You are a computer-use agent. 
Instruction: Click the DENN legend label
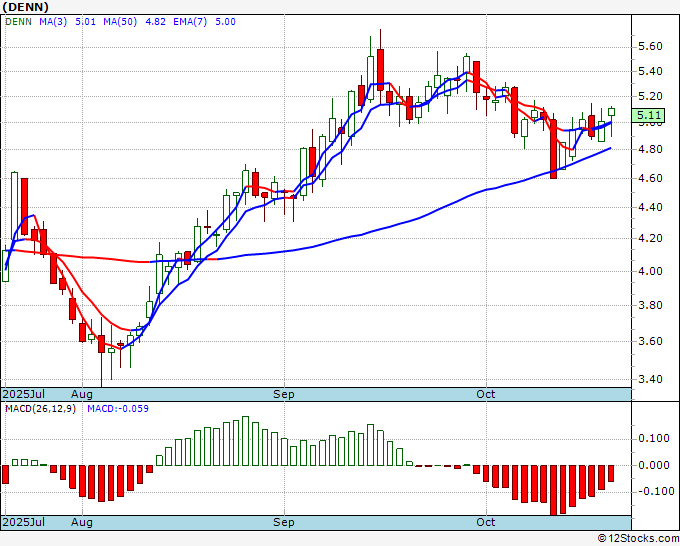(x=18, y=22)
